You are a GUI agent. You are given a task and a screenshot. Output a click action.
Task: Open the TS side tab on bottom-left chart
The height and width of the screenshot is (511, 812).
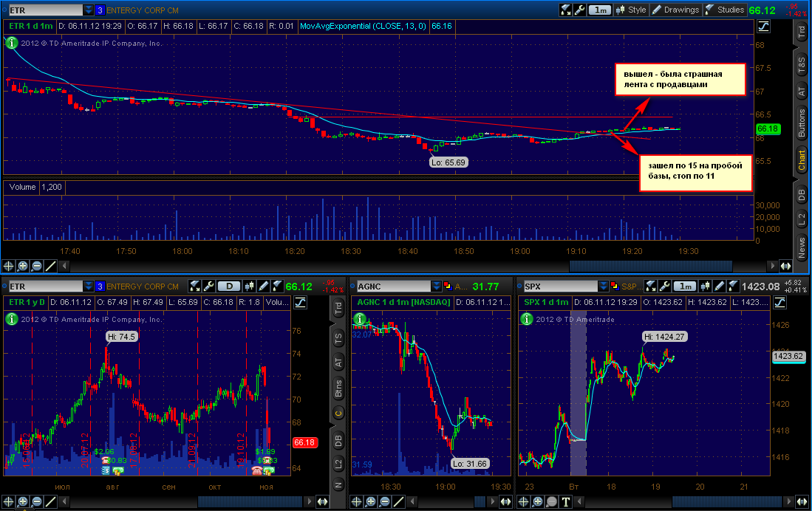[x=338, y=339]
